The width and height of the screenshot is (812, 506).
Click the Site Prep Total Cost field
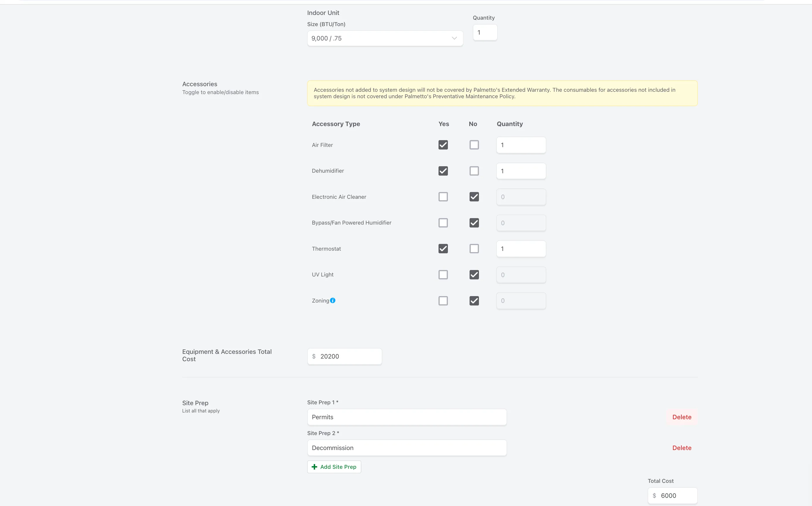(673, 496)
